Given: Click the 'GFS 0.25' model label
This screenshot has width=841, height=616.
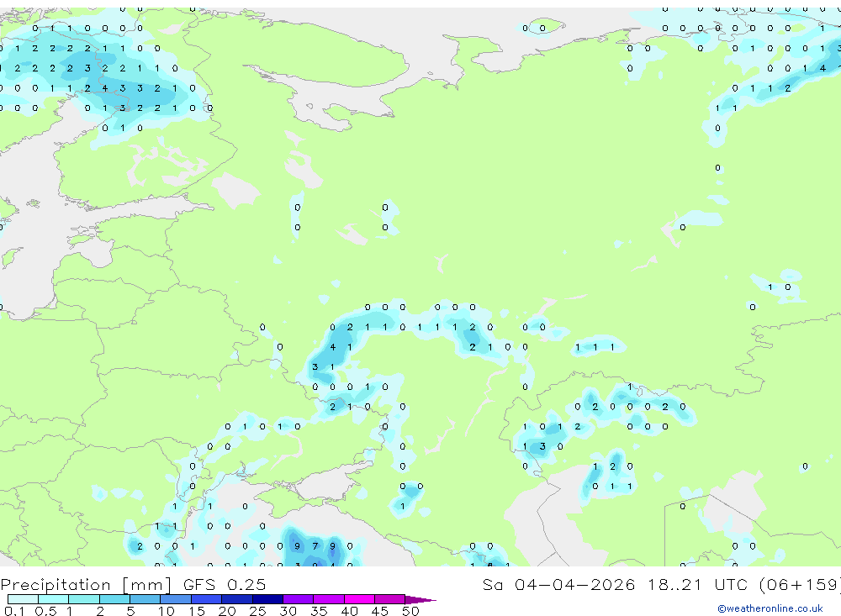Looking at the screenshot, I should pyautogui.click(x=225, y=584).
